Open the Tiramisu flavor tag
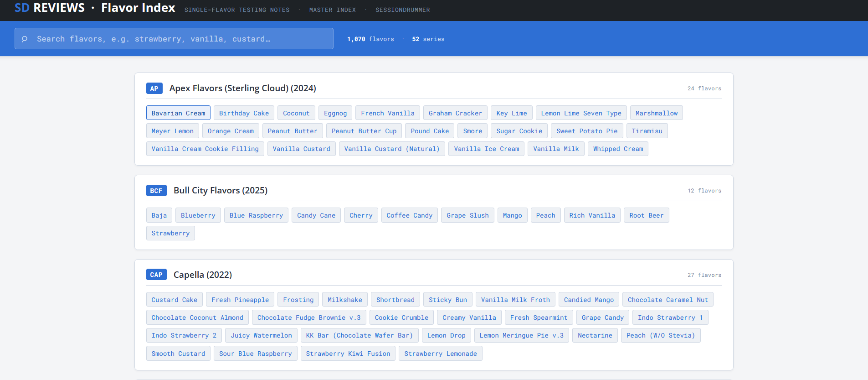Image resolution: width=868 pixels, height=380 pixels. point(647,131)
